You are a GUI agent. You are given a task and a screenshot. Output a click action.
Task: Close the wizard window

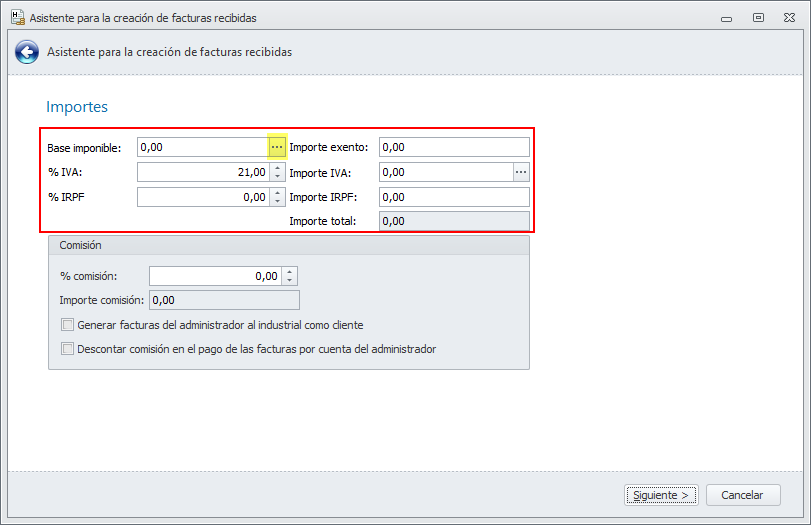789,18
